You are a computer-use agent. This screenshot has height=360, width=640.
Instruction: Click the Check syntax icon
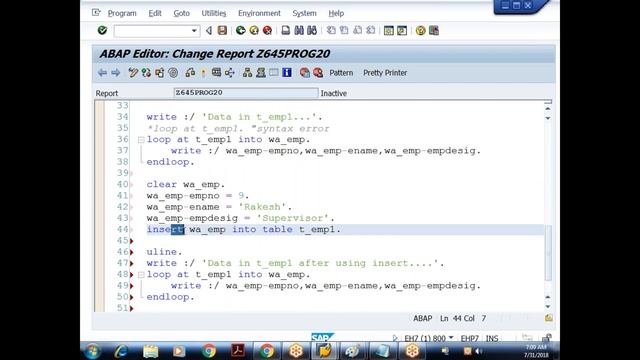click(x=190, y=73)
